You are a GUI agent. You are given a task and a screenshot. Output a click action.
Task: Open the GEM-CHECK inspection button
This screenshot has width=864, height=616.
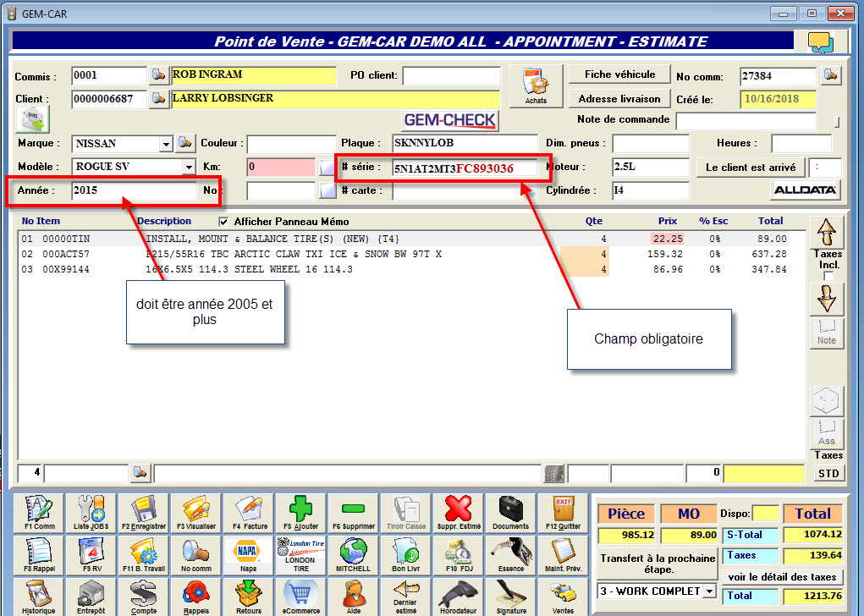449,120
